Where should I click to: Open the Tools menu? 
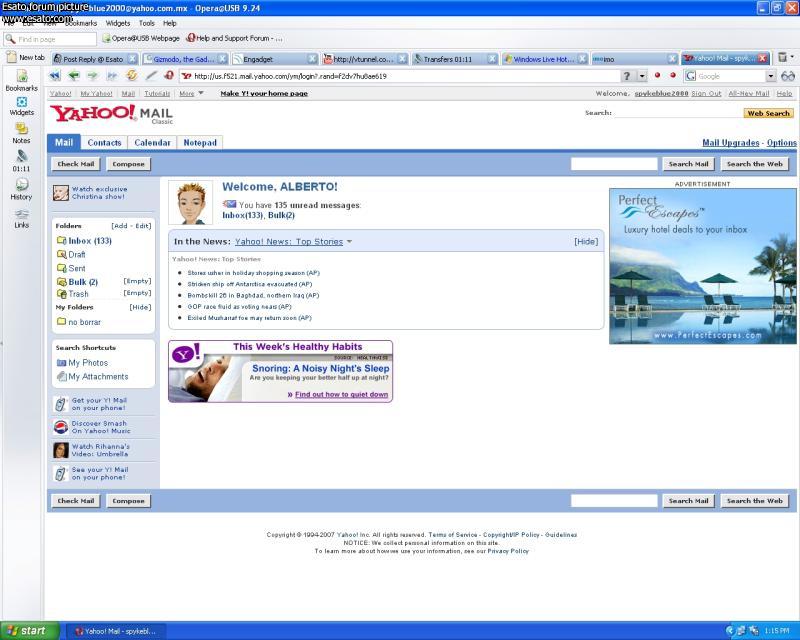[x=146, y=23]
